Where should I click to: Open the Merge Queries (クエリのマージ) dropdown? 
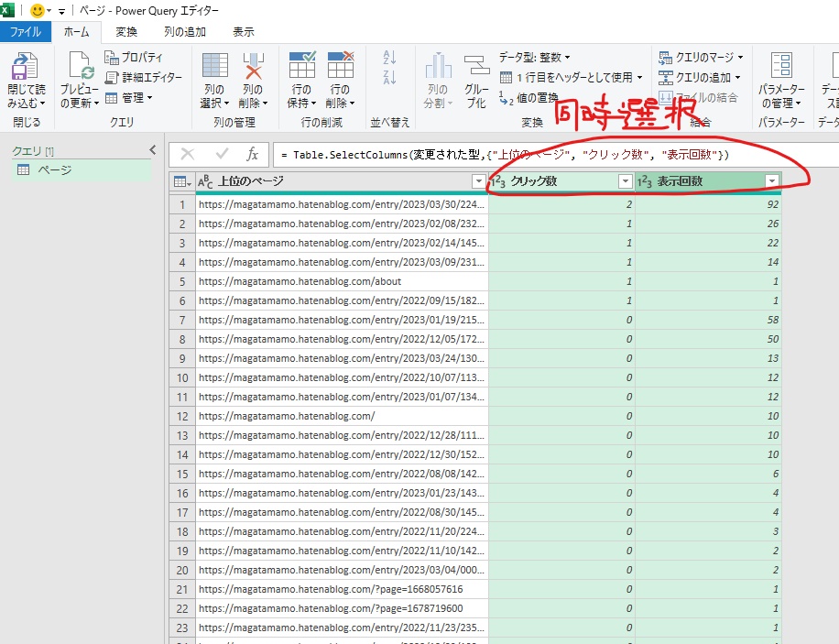click(x=701, y=57)
